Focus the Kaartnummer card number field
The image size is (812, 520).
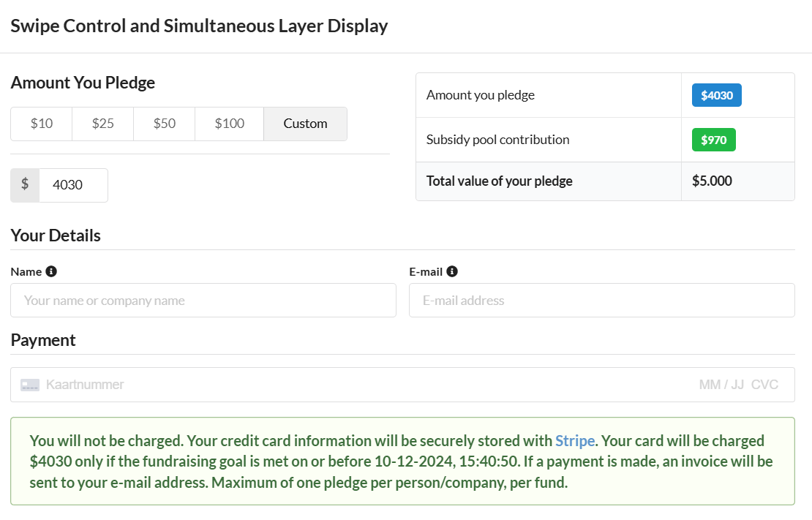point(293,385)
